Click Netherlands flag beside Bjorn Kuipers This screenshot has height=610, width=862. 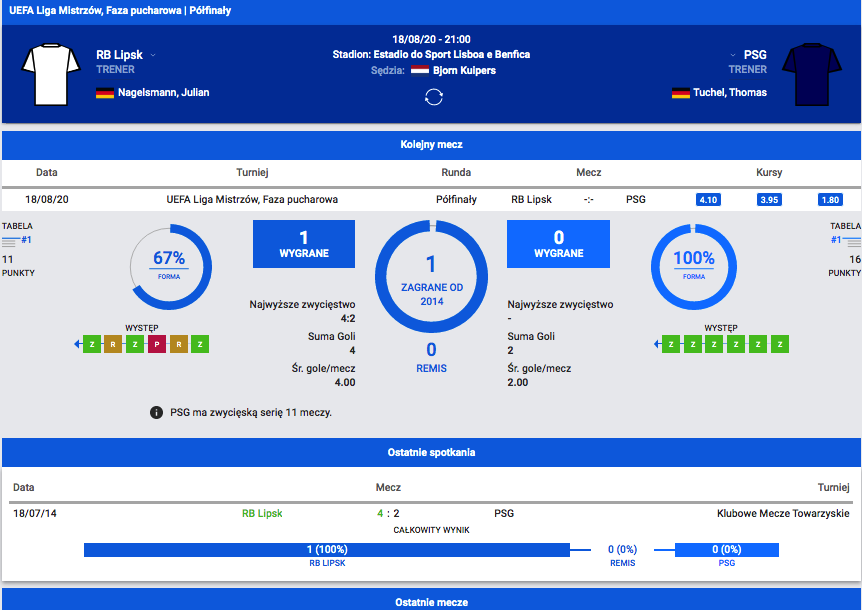pos(419,71)
